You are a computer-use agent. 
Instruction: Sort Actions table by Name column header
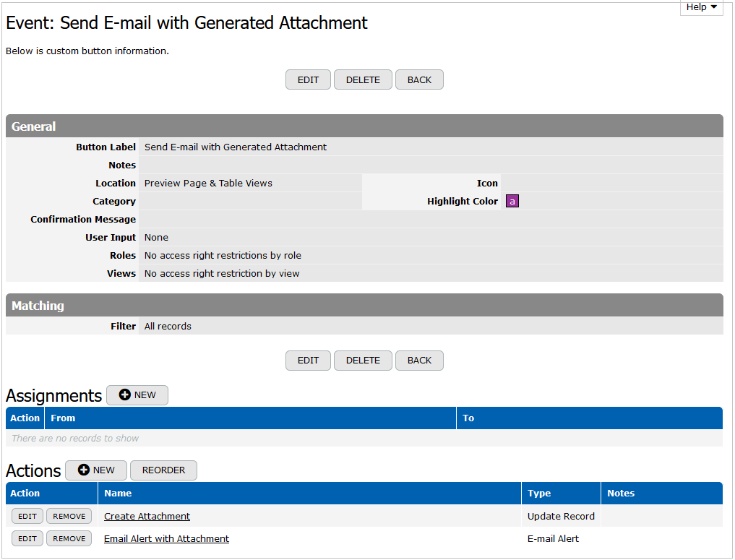coord(118,494)
